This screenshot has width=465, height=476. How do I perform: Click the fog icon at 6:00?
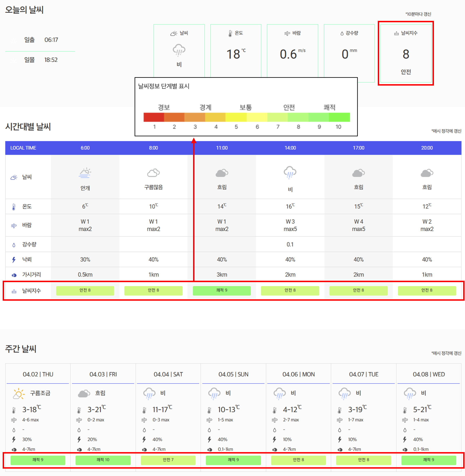tap(85, 173)
